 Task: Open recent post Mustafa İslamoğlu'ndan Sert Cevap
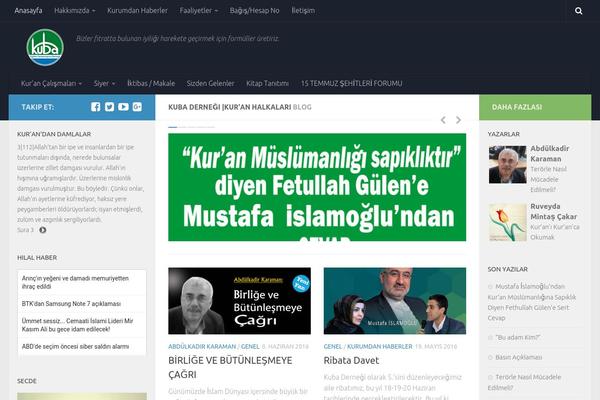pyautogui.click(x=532, y=302)
